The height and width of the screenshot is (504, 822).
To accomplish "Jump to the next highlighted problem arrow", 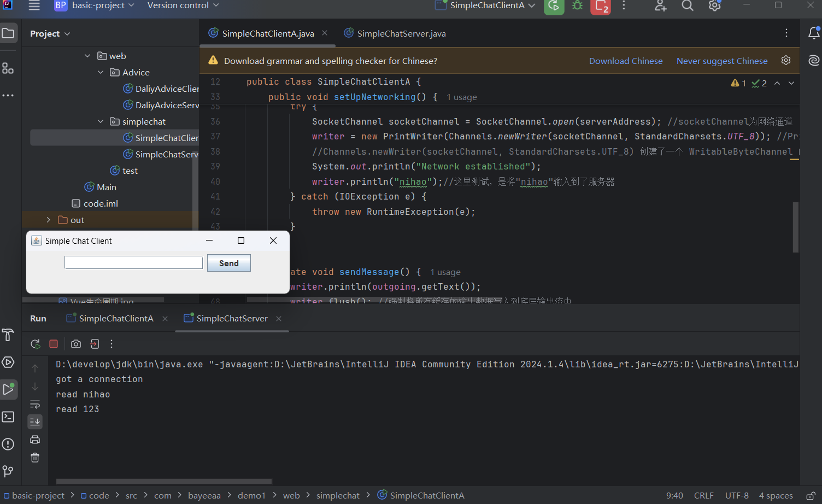I will coord(791,83).
